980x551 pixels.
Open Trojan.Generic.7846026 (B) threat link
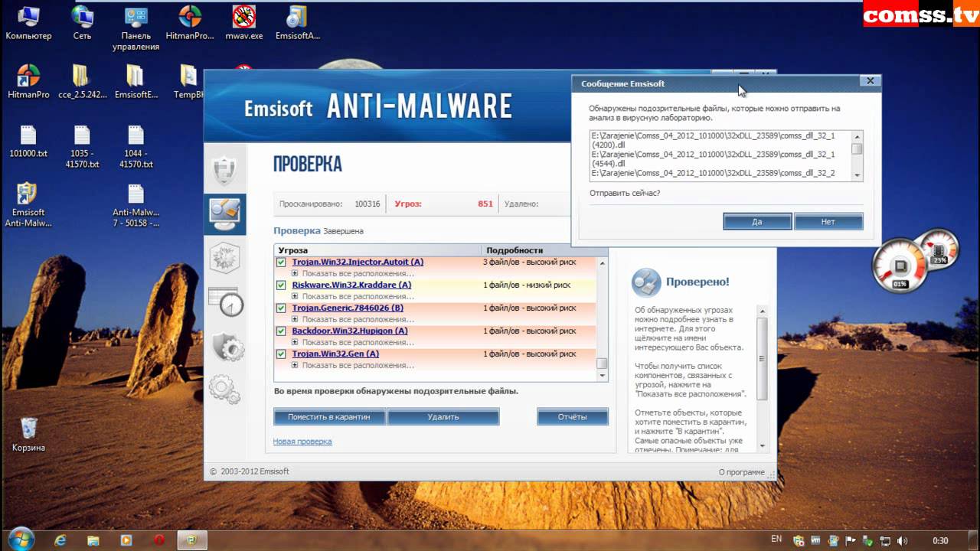(x=348, y=308)
